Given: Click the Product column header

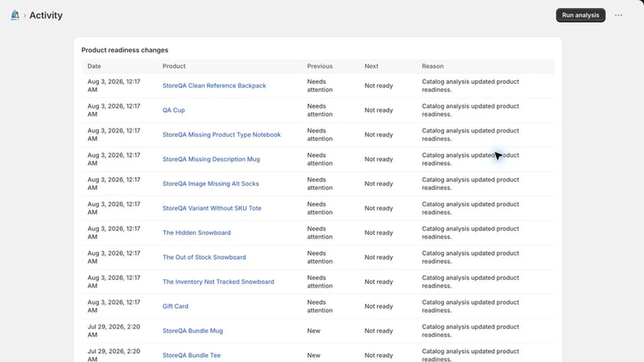Looking at the screenshot, I should pos(174,66).
